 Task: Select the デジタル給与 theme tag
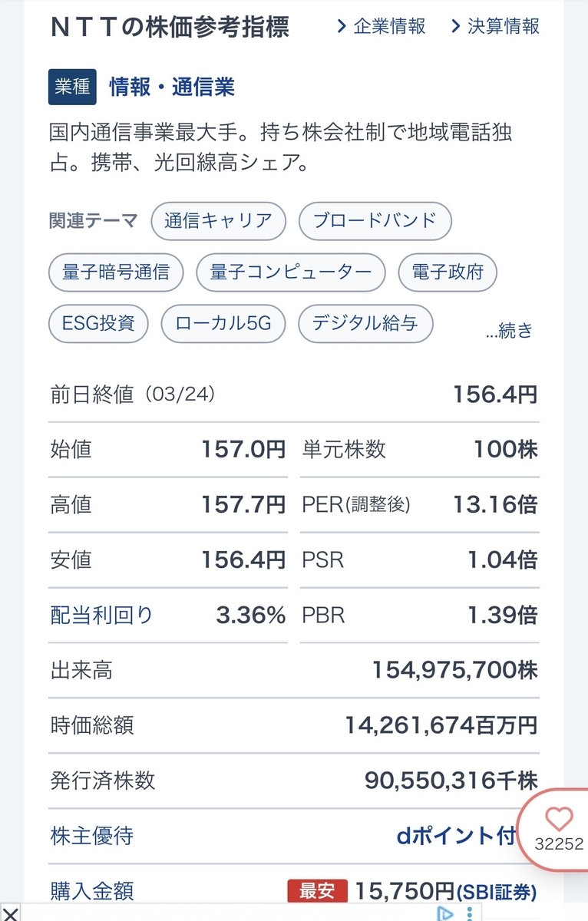pos(365,323)
